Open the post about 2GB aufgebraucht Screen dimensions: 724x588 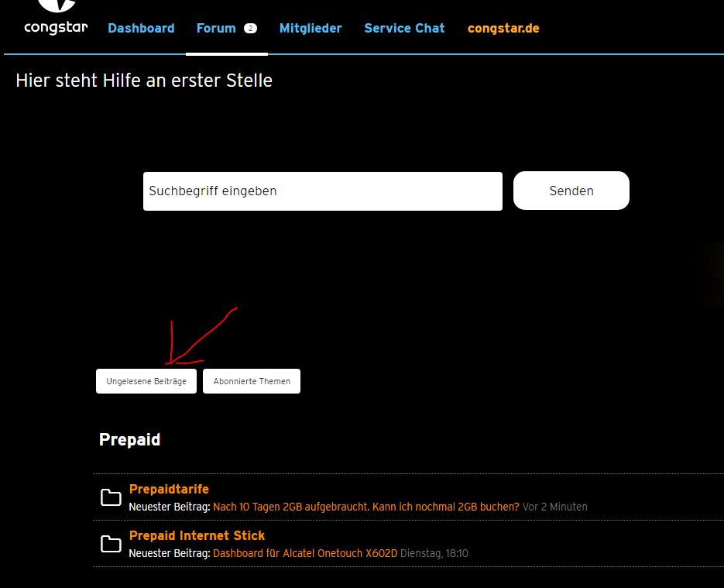tap(365, 507)
